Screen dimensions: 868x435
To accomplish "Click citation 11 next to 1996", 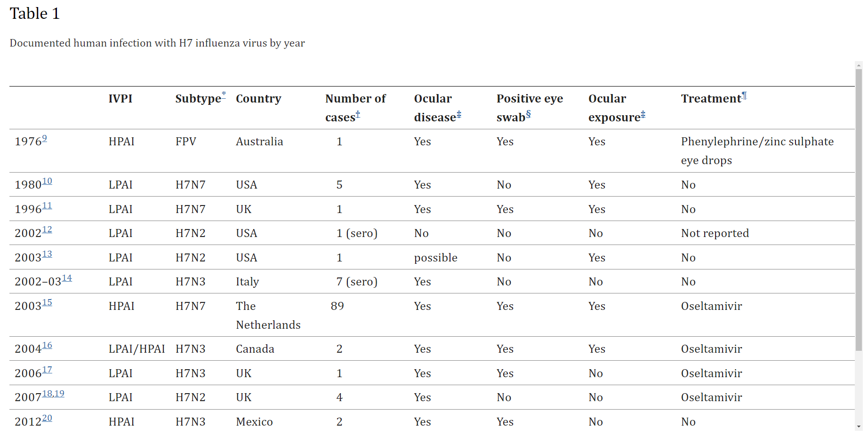I will click(47, 206).
